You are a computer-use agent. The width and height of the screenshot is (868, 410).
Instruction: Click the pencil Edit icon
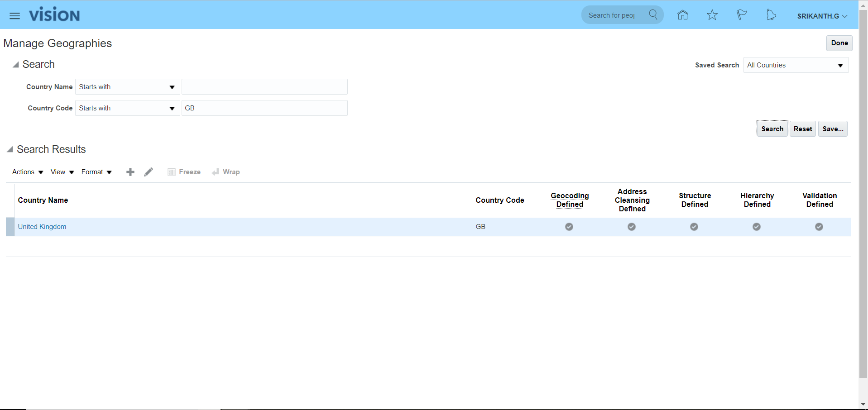[x=149, y=172]
